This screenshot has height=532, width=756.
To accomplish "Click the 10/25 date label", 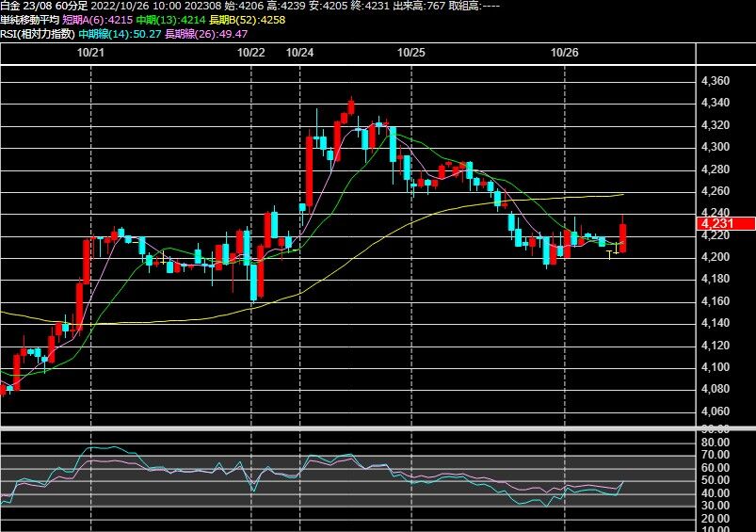I will (410, 53).
